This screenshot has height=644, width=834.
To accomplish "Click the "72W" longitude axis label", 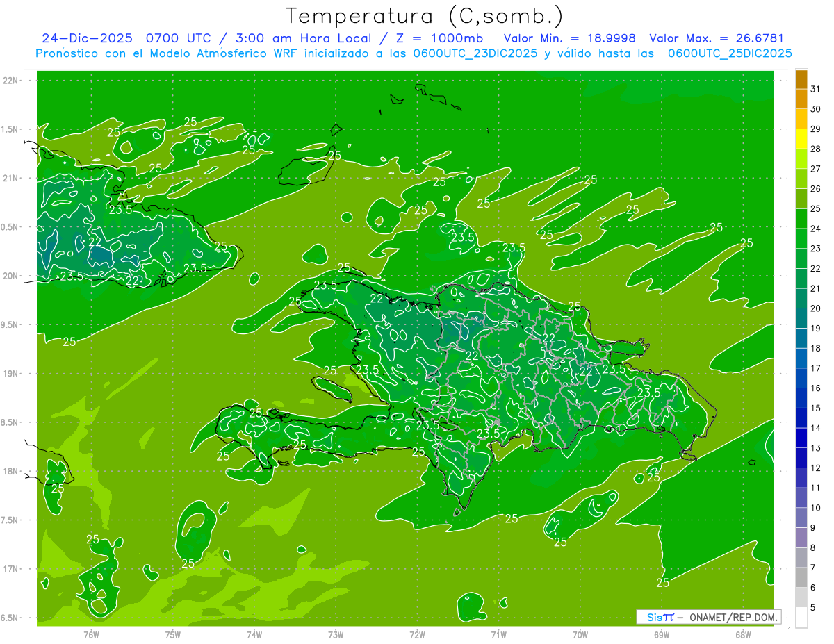I will tap(417, 634).
